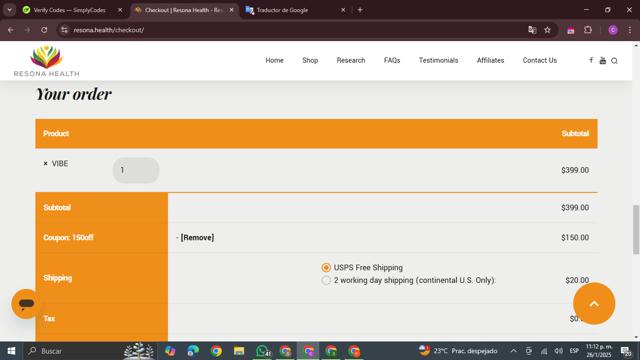Open the chat bubble widget
Screen dimensions: 640x360
(x=26, y=304)
